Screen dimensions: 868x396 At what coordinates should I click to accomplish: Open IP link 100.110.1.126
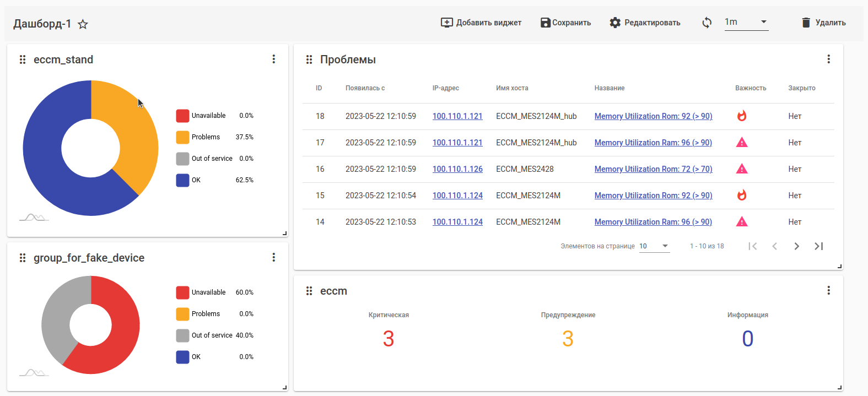coord(457,169)
